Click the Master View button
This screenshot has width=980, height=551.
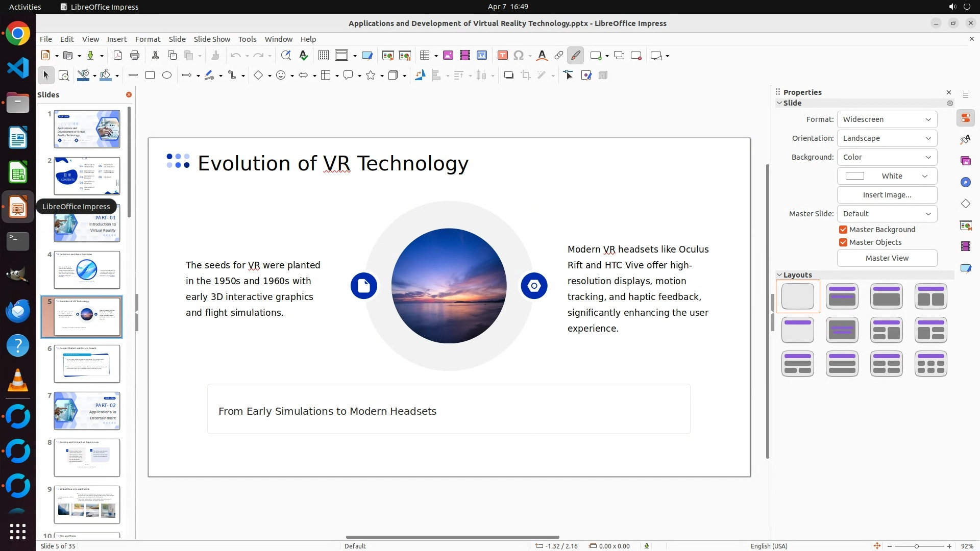pyautogui.click(x=887, y=258)
